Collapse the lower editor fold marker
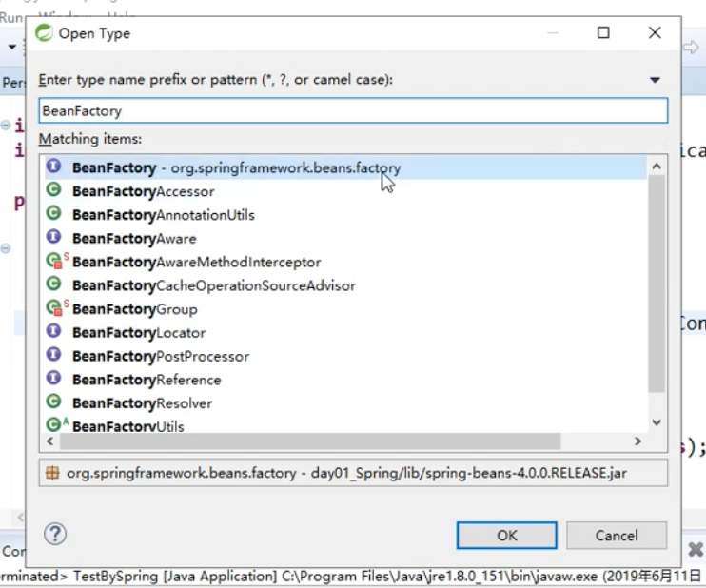706x588 pixels. [6, 248]
